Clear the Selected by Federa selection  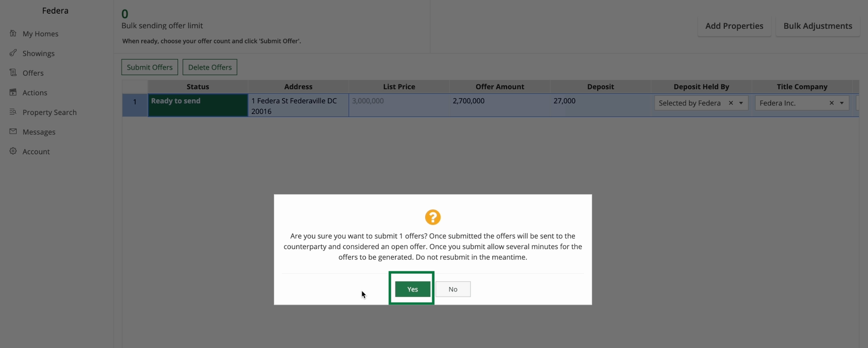[731, 103]
